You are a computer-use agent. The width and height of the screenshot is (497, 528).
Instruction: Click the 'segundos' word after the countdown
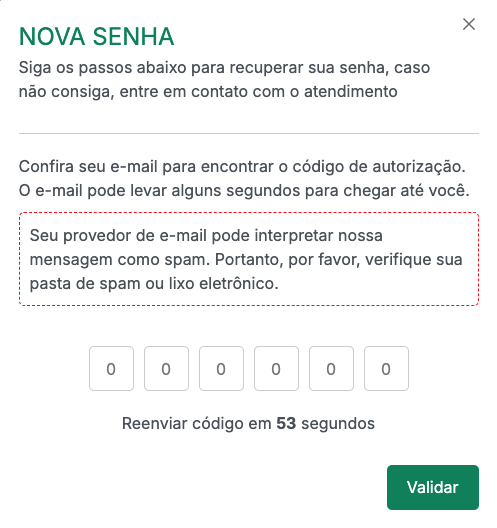(x=338, y=424)
